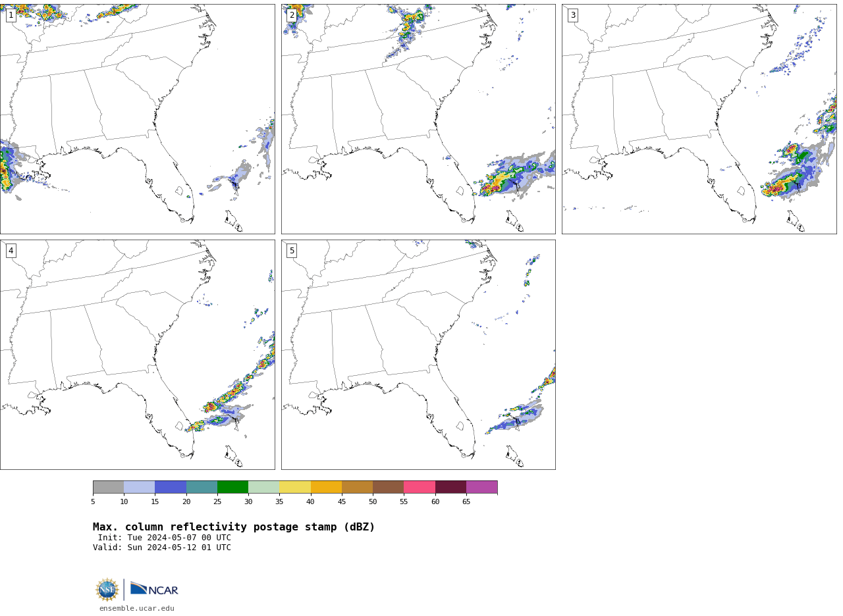This screenshot has height=616, width=843.
Task: Open ensemble member 2 reflectivity map
Action: tap(418, 119)
